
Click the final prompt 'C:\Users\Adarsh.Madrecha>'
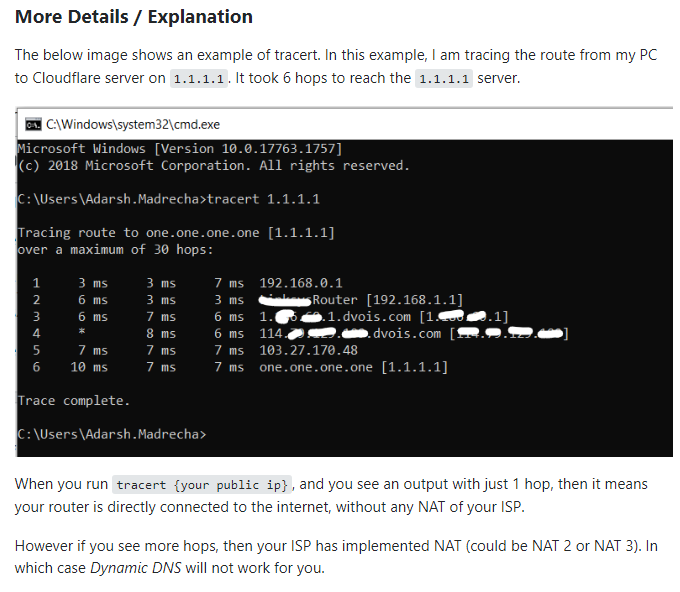(112, 434)
